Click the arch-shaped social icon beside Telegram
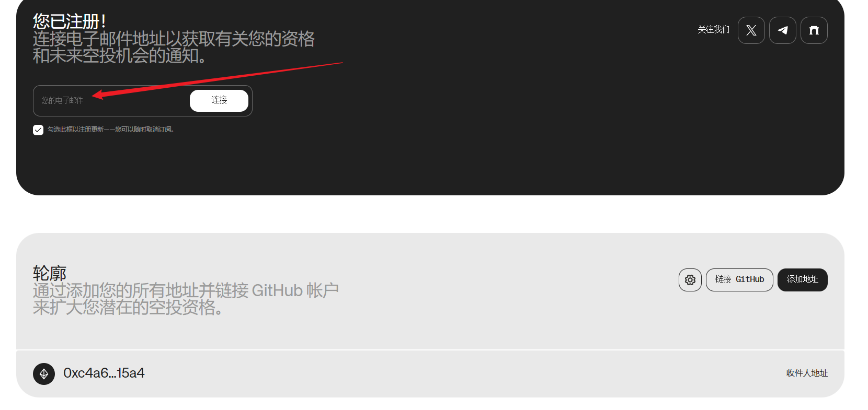Screen dimensions: 868x410 tap(814, 30)
